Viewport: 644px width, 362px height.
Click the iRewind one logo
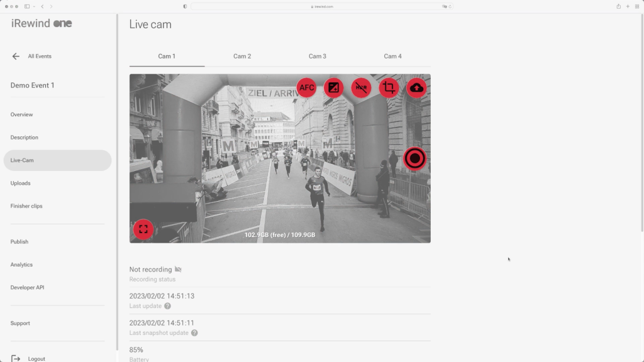pos(42,23)
